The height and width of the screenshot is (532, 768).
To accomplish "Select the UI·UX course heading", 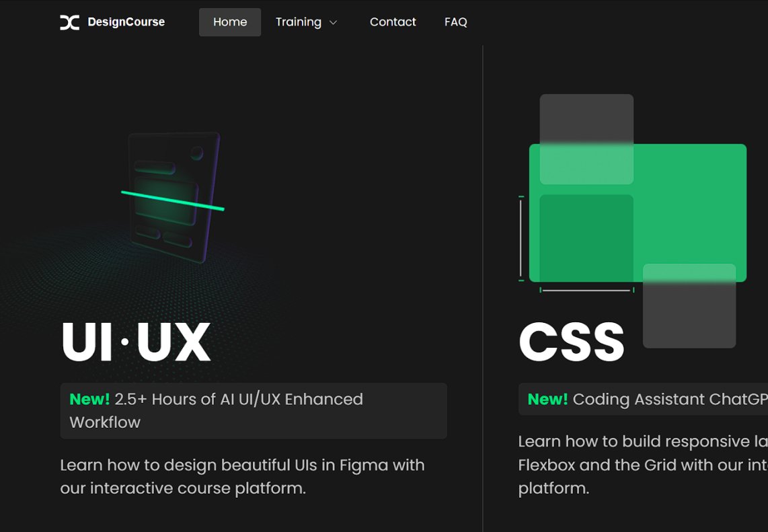I will click(x=136, y=342).
